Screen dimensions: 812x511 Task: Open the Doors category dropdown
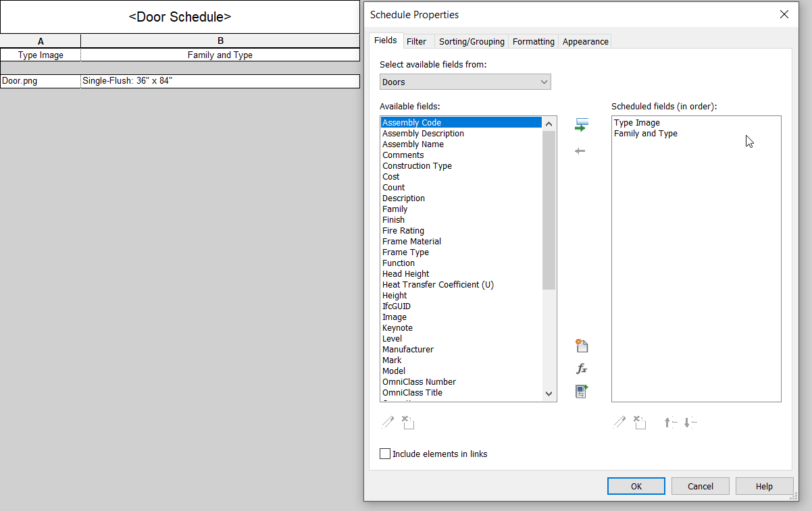[x=465, y=82]
